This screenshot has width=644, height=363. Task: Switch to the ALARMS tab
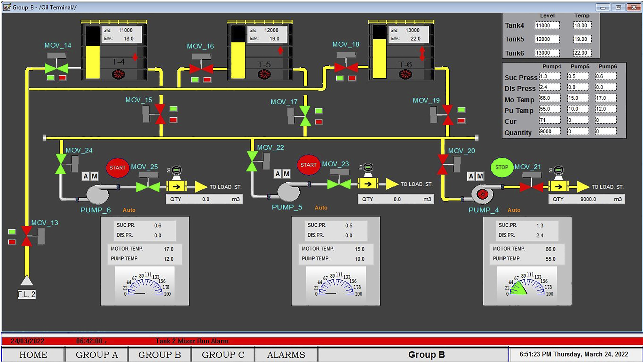tap(286, 355)
